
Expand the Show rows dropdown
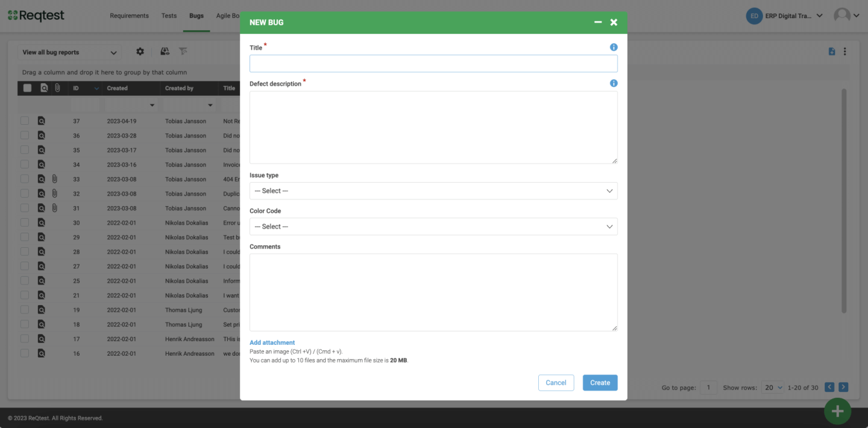tap(773, 387)
